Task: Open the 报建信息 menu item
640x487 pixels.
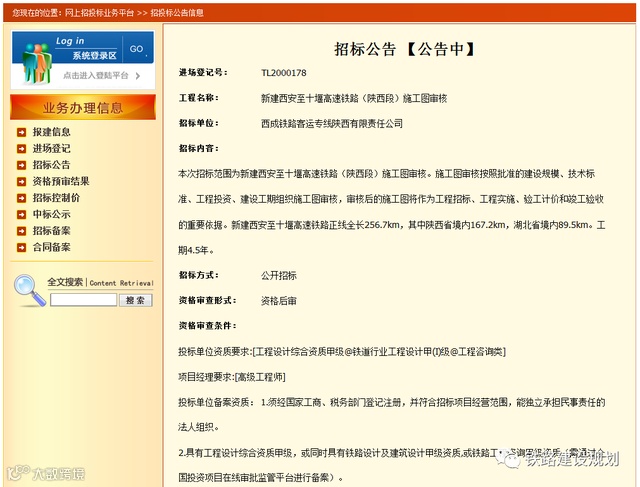Action: coord(51,132)
